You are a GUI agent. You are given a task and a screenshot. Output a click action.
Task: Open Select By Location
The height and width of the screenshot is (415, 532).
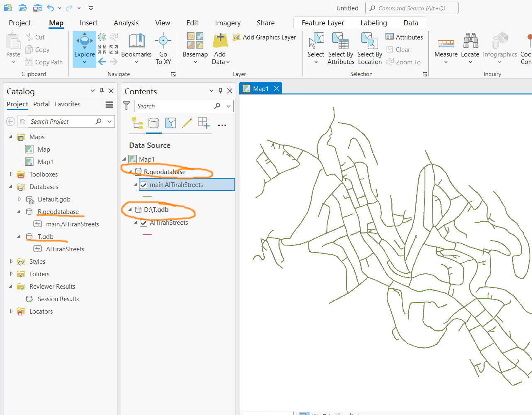pyautogui.click(x=369, y=47)
